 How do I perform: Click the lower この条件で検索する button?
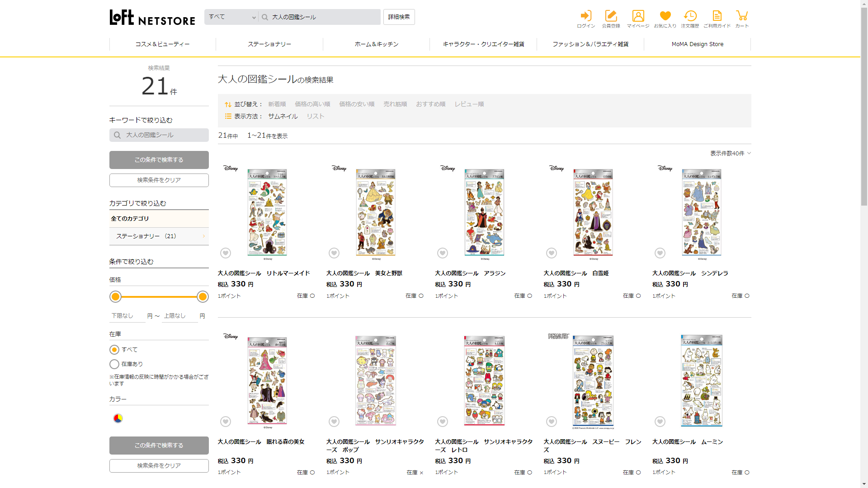click(x=159, y=446)
